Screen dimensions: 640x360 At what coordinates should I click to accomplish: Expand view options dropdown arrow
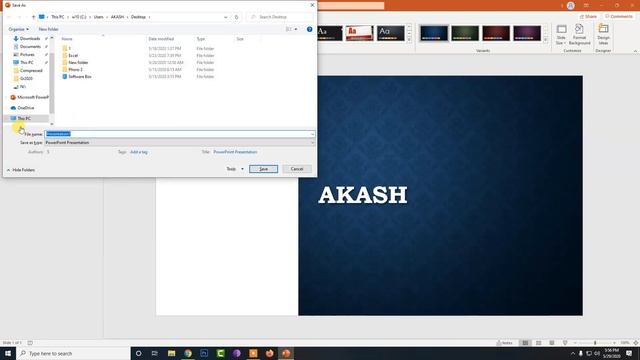296,29
